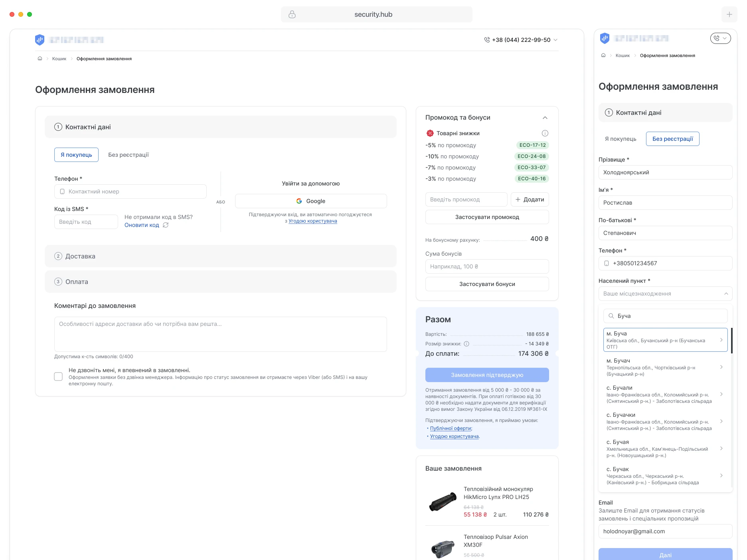This screenshot has height=560, width=747.
Task: Click step 2 circle next to Доставка
Action: 58,256
